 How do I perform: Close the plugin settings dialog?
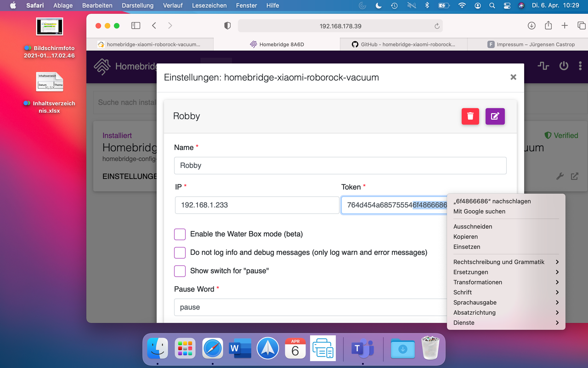[513, 77]
